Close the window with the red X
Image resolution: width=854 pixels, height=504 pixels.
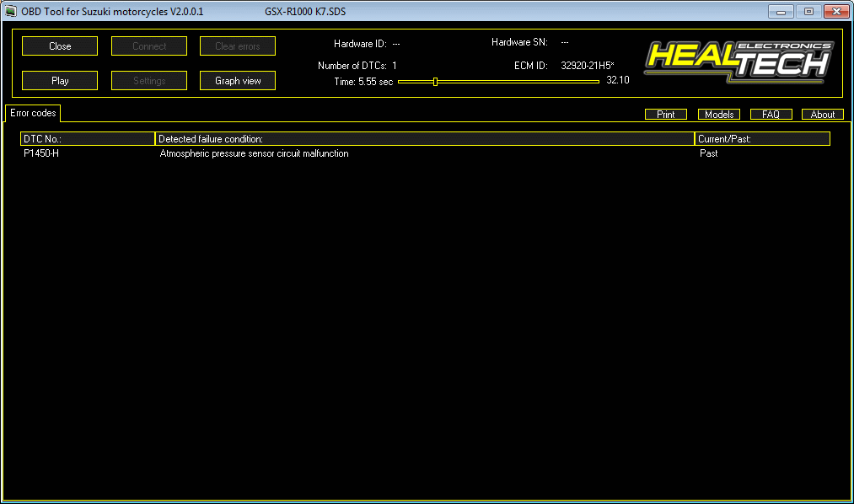[836, 12]
